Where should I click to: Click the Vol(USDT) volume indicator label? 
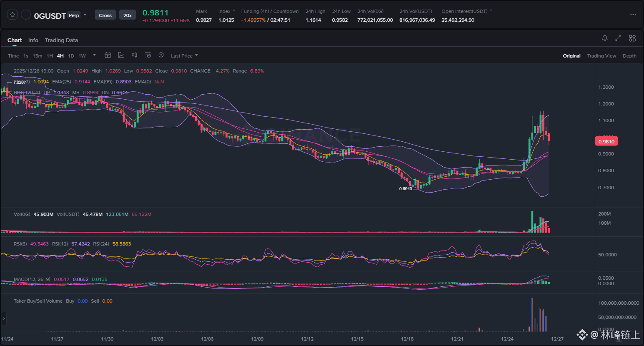point(68,214)
